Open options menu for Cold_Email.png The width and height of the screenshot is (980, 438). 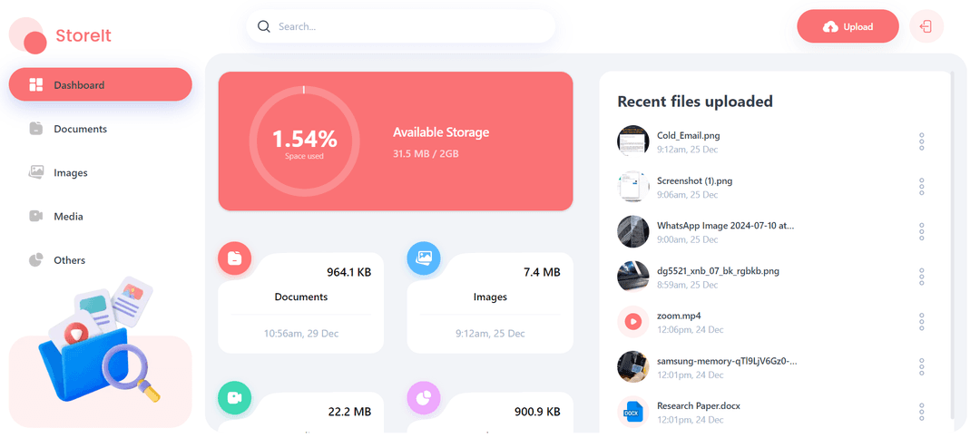coord(921,141)
